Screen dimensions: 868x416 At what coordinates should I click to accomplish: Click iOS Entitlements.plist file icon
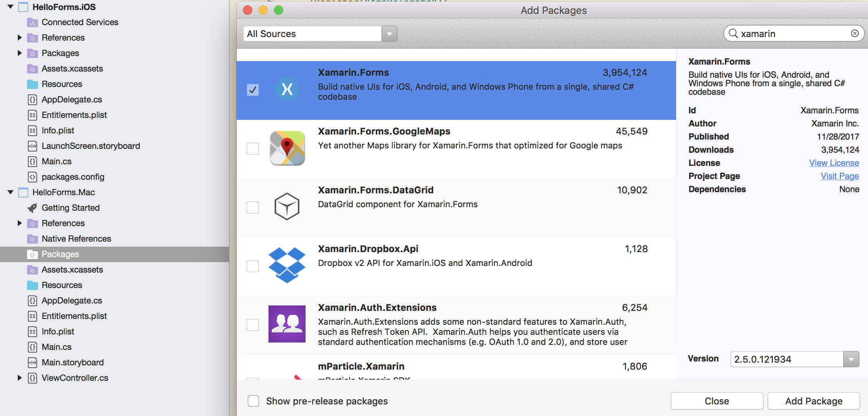[32, 115]
